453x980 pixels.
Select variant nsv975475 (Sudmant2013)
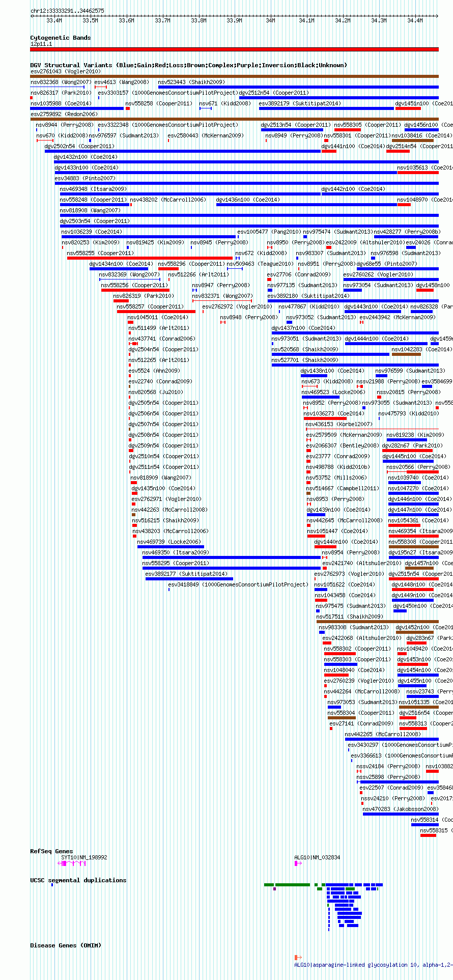coord(318,611)
